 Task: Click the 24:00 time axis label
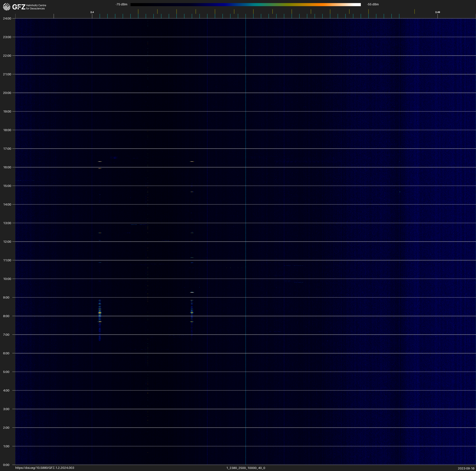[7, 18]
